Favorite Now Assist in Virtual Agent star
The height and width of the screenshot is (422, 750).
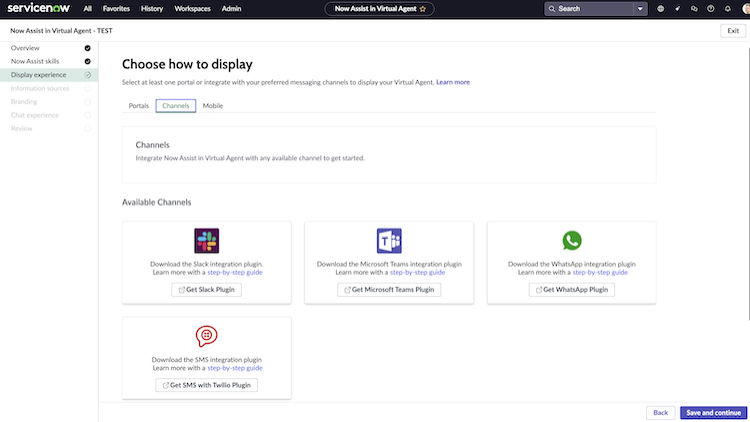tap(423, 9)
